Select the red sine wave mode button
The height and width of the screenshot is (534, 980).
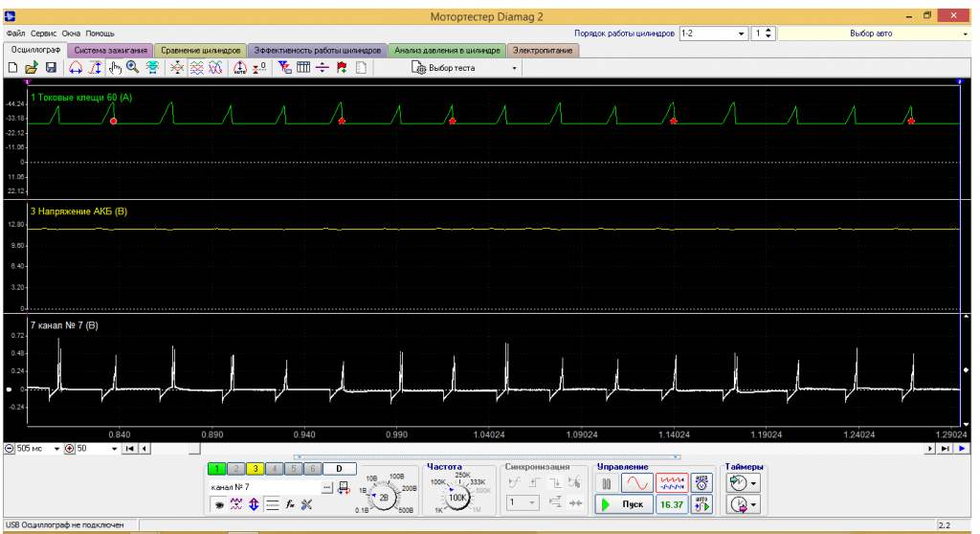point(637,483)
